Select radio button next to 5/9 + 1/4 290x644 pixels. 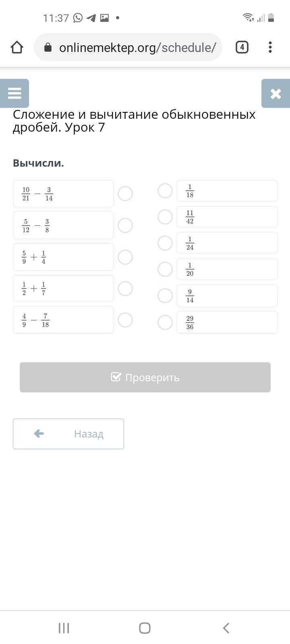click(x=125, y=257)
